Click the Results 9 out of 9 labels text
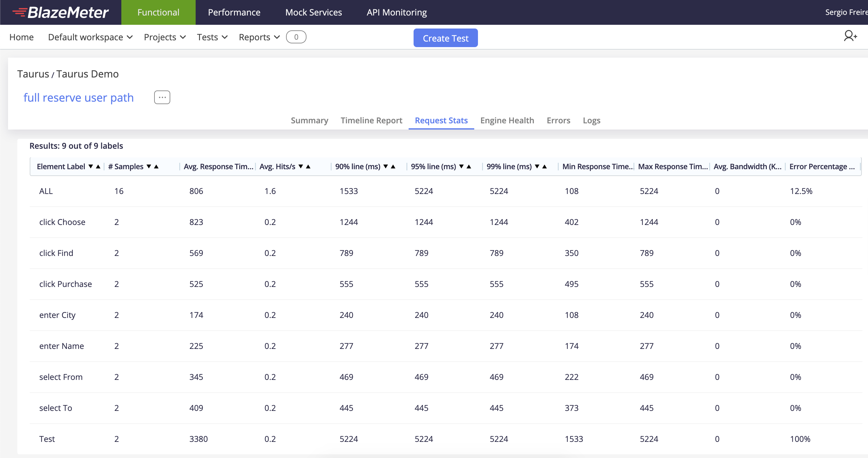868x458 pixels. point(76,146)
